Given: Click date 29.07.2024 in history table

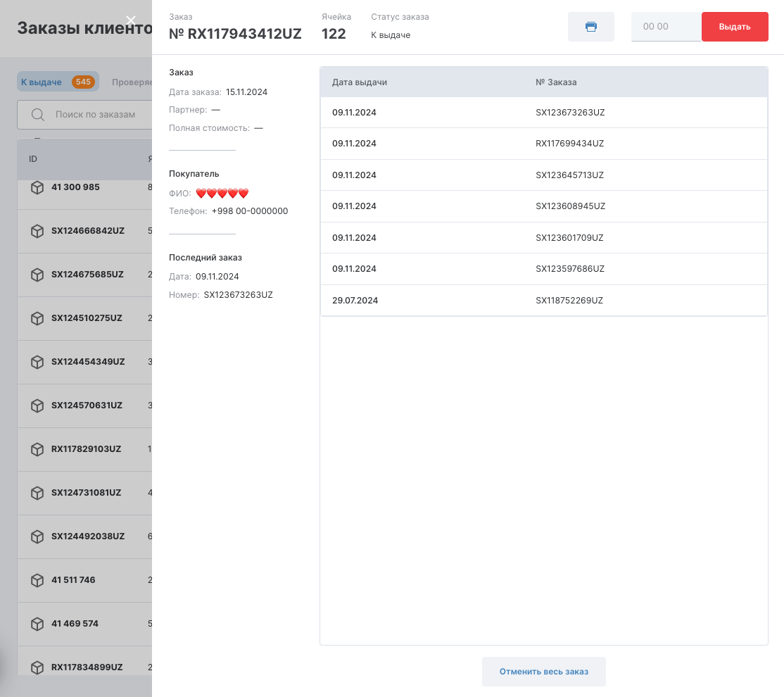Looking at the screenshot, I should coord(355,301).
